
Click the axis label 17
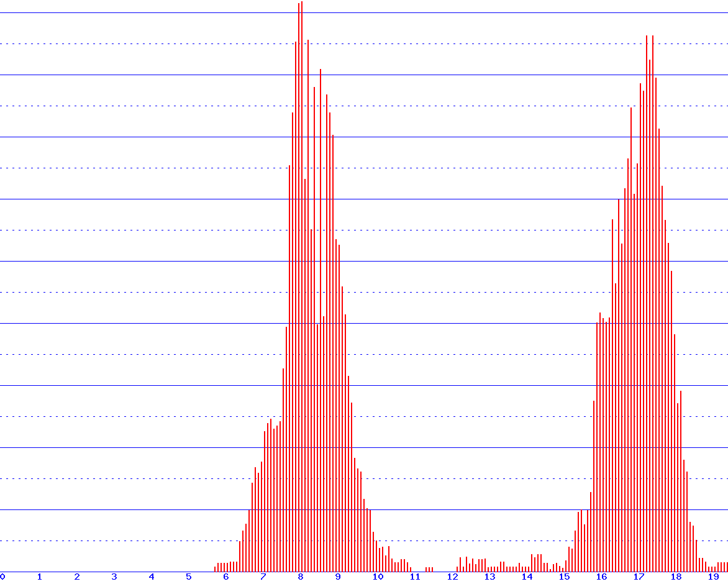tap(639, 577)
